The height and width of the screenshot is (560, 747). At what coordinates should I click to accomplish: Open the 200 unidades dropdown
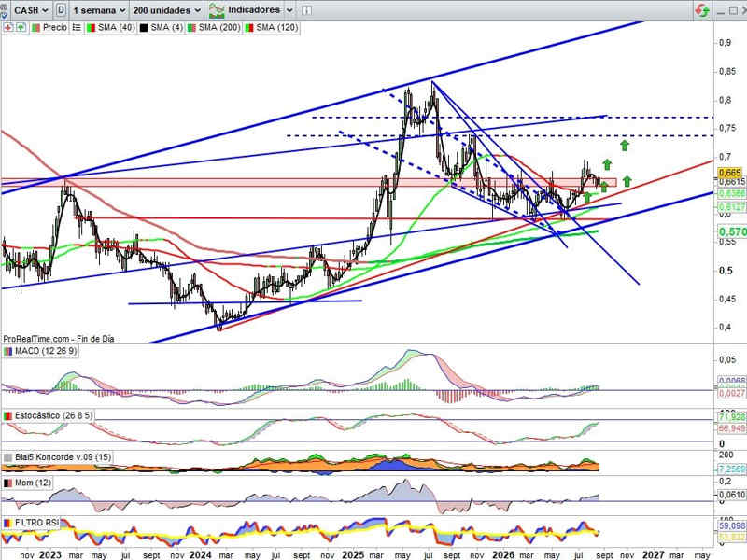[167, 10]
